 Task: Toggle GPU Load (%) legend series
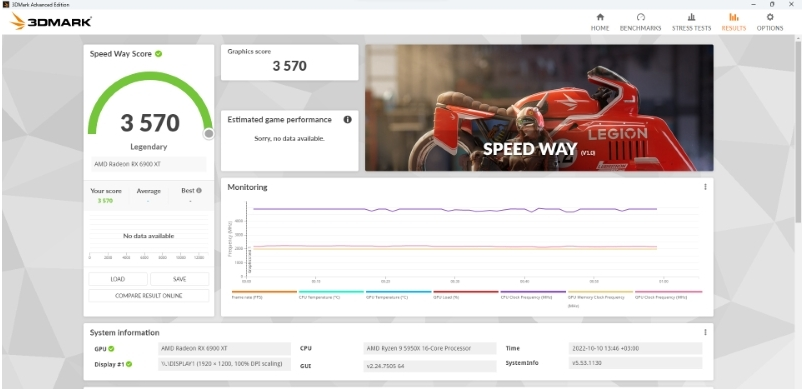coord(466,295)
